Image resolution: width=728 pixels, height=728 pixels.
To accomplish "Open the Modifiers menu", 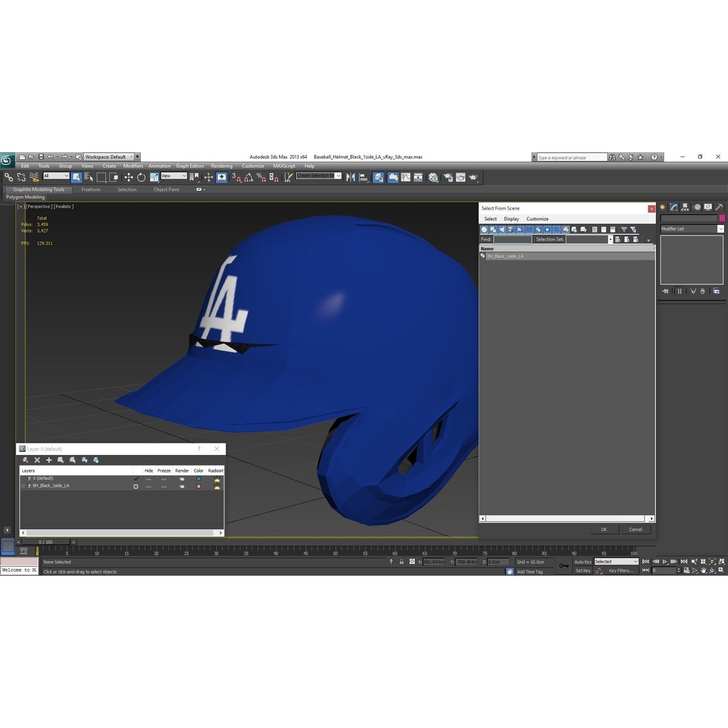I will pos(133,166).
